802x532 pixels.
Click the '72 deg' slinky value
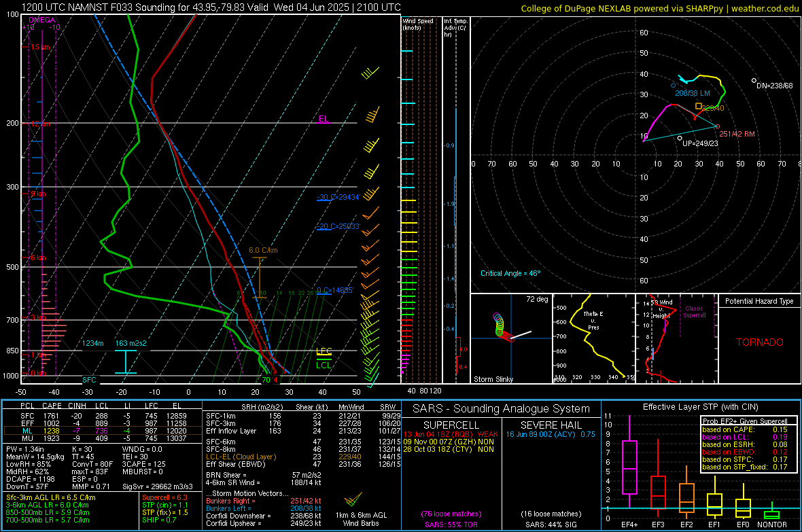pyautogui.click(x=537, y=299)
